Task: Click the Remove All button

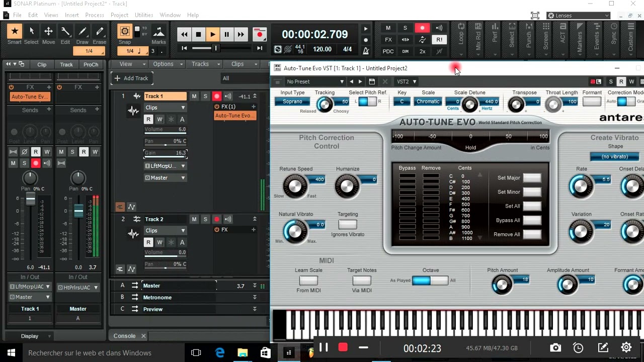Action: pyautogui.click(x=532, y=234)
